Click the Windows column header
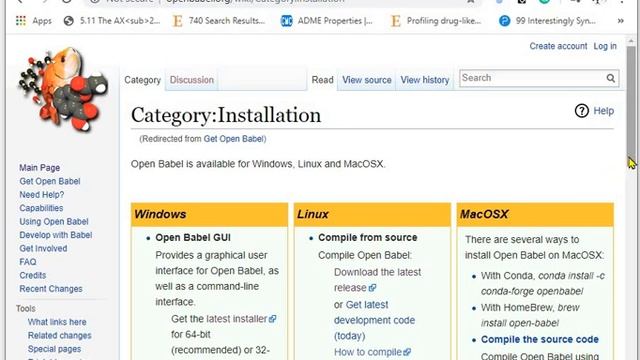Image resolution: width=640 pixels, height=360 pixels. point(209,214)
